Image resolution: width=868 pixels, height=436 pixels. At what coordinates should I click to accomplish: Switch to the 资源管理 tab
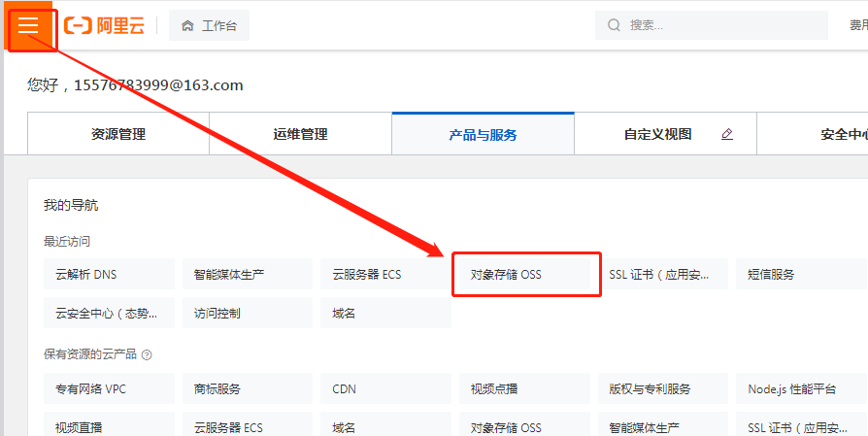118,134
